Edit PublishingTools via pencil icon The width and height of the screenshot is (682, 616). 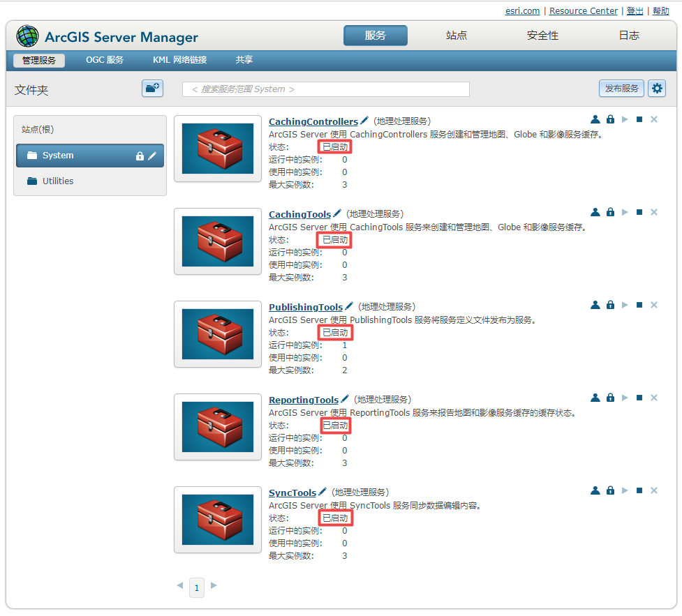click(x=349, y=306)
